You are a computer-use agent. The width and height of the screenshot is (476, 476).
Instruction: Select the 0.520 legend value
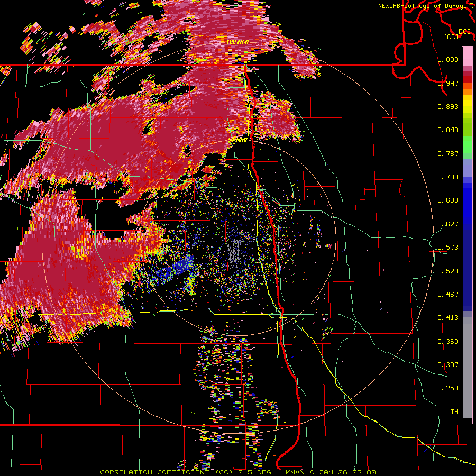pyautogui.click(x=448, y=271)
